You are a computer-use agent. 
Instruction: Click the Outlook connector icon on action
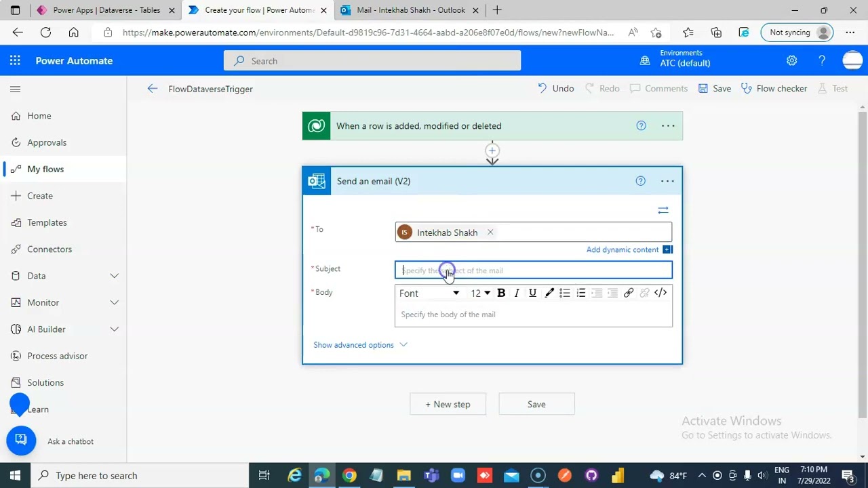(x=317, y=181)
